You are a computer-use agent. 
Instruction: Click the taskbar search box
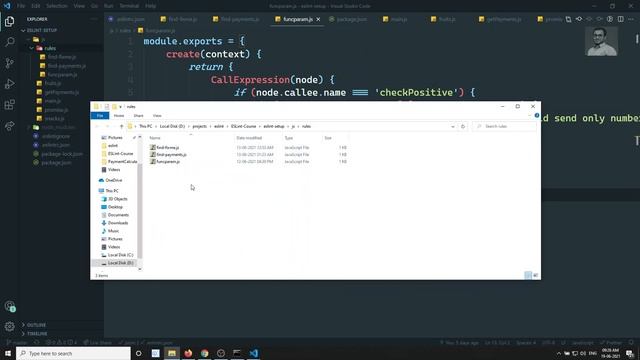(73, 353)
